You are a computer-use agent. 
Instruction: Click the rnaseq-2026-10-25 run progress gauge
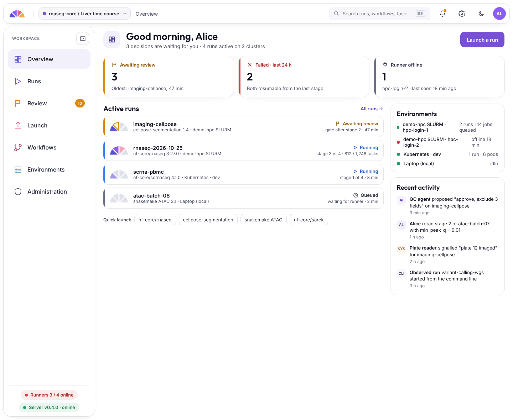(119, 150)
